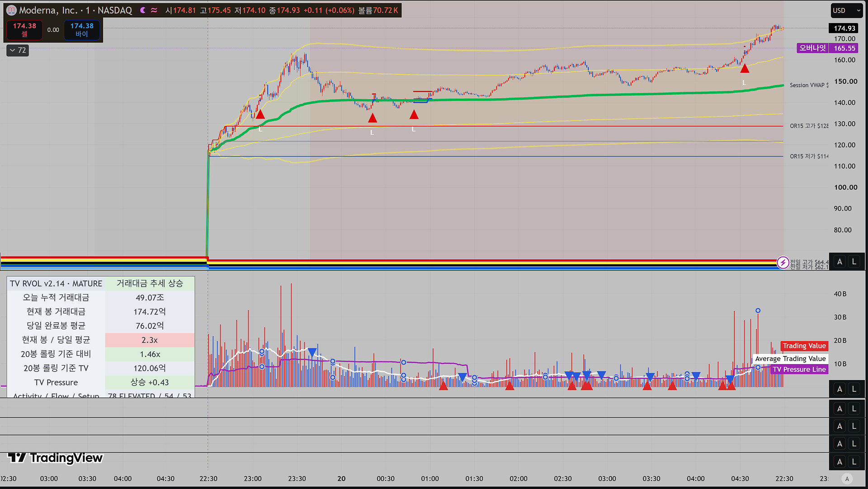Click the open value 시174.81 in the header
Image resolution: width=868 pixels, height=489 pixels.
180,10
